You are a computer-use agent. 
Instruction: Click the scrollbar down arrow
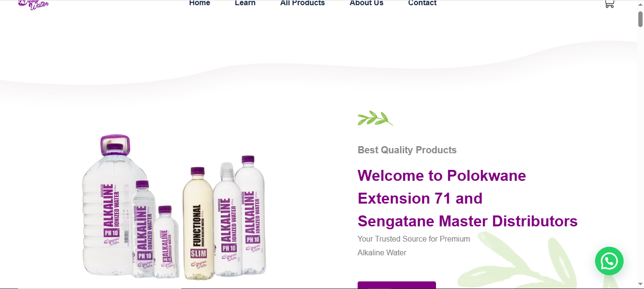pos(640,284)
